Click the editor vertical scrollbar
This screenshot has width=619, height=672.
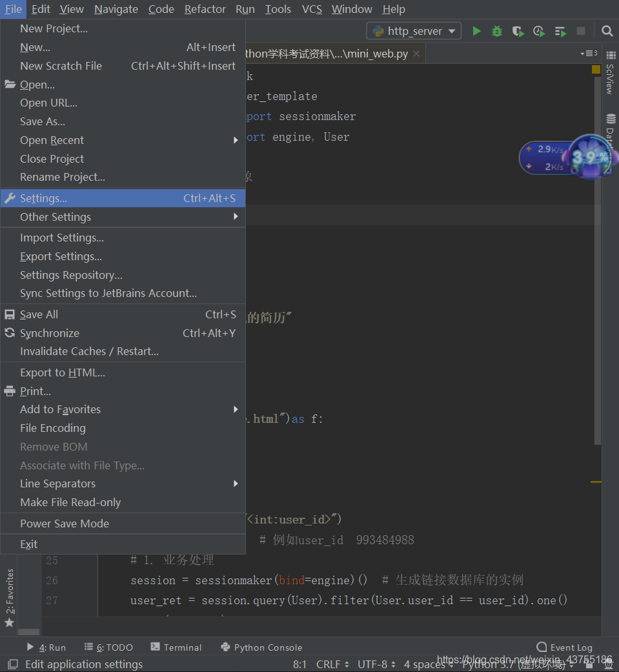[598, 261]
